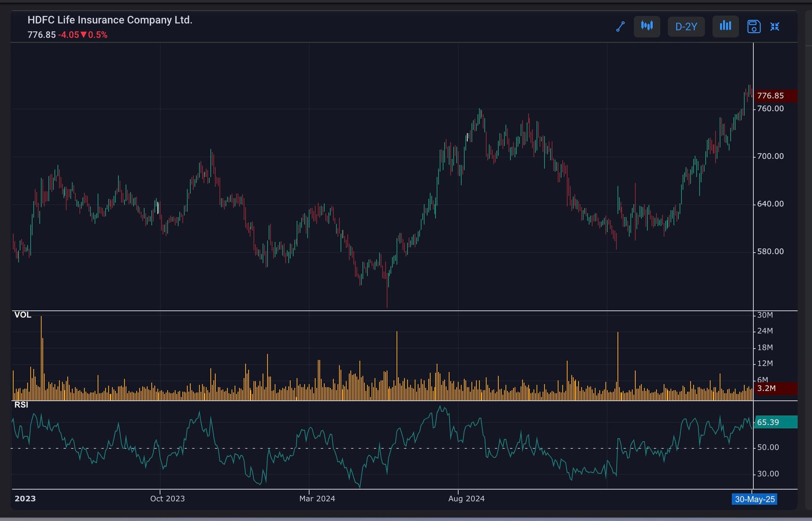
Task: Click the Oct 2023 date label
Action: pyautogui.click(x=167, y=499)
